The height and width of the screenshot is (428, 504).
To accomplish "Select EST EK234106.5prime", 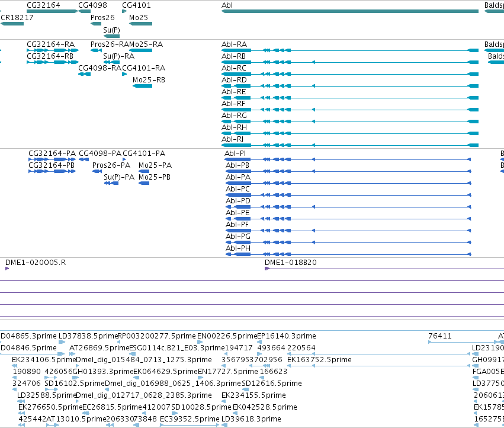I will (44, 359).
